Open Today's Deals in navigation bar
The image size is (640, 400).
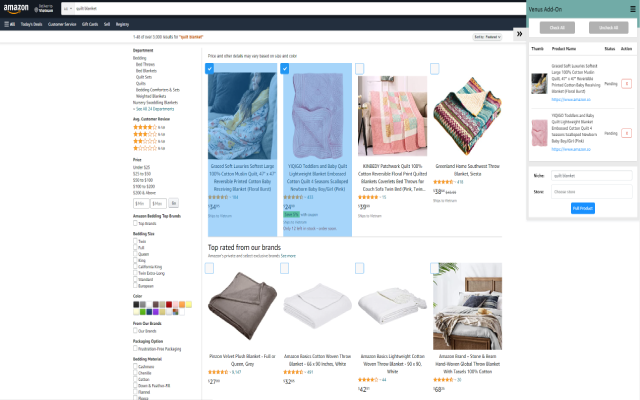pos(31,24)
